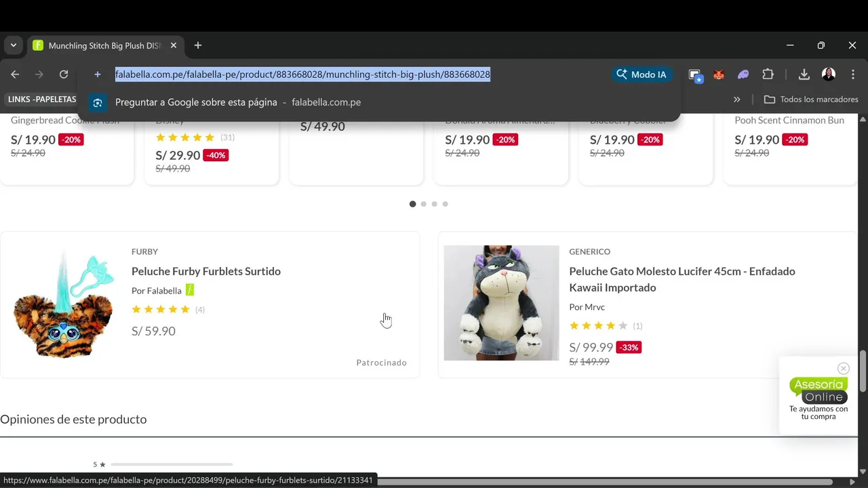Open the Furby Furblets product image

pyautogui.click(x=63, y=303)
